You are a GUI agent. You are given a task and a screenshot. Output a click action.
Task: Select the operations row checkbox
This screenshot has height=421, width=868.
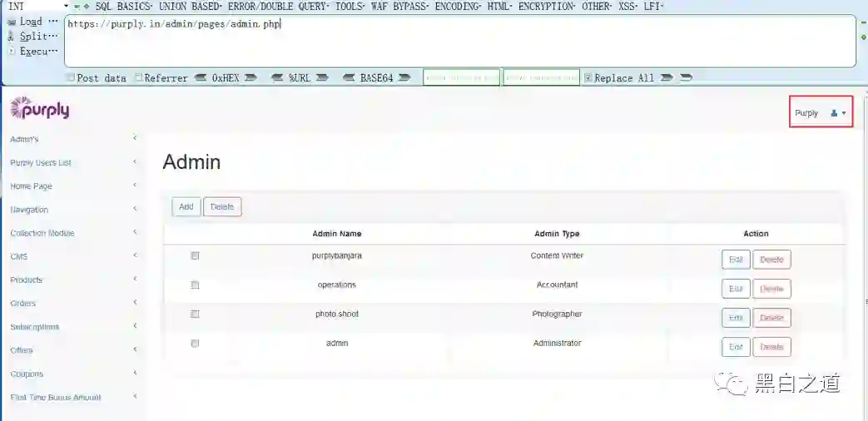[x=195, y=285]
